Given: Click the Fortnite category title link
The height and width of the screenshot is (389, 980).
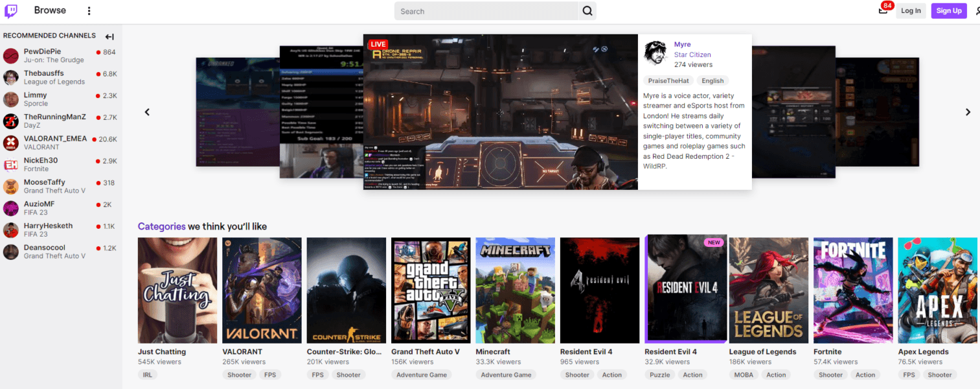Looking at the screenshot, I should coord(827,352).
